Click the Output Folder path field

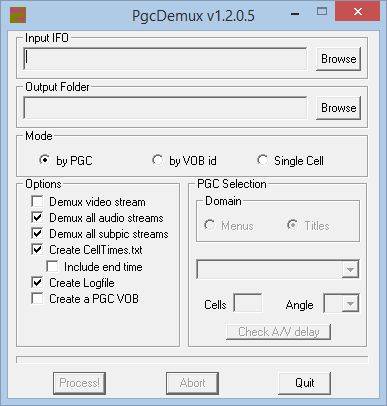pos(165,108)
